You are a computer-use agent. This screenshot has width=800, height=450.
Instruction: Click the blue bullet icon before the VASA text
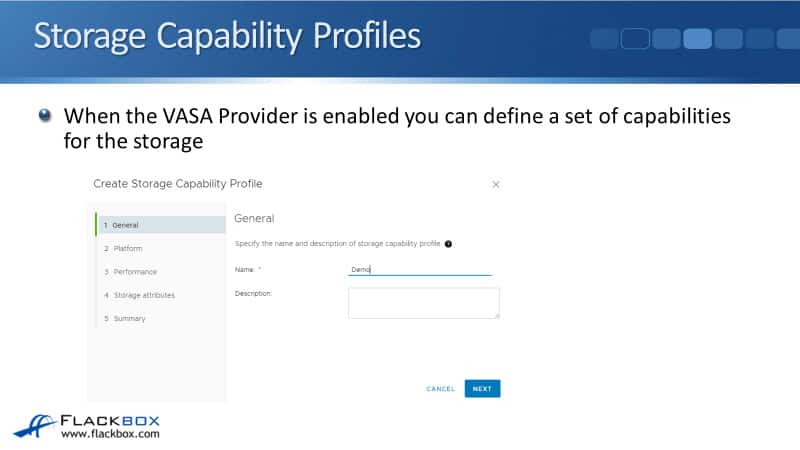tap(45, 116)
